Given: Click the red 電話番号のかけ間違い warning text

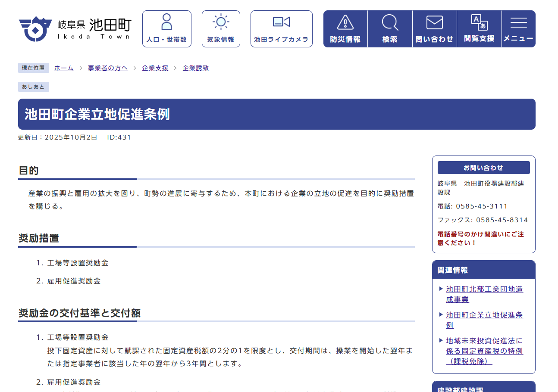Looking at the screenshot, I should [x=481, y=239].
